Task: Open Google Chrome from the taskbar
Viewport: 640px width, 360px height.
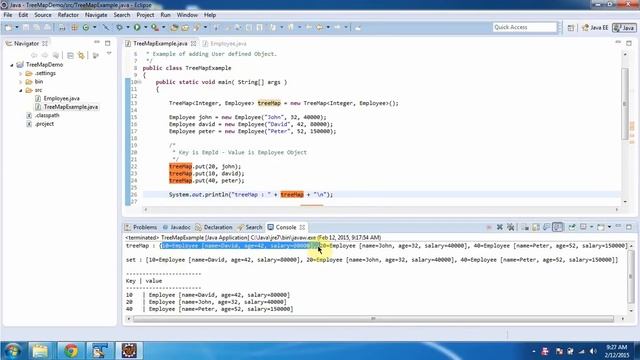Action: click(x=71, y=351)
